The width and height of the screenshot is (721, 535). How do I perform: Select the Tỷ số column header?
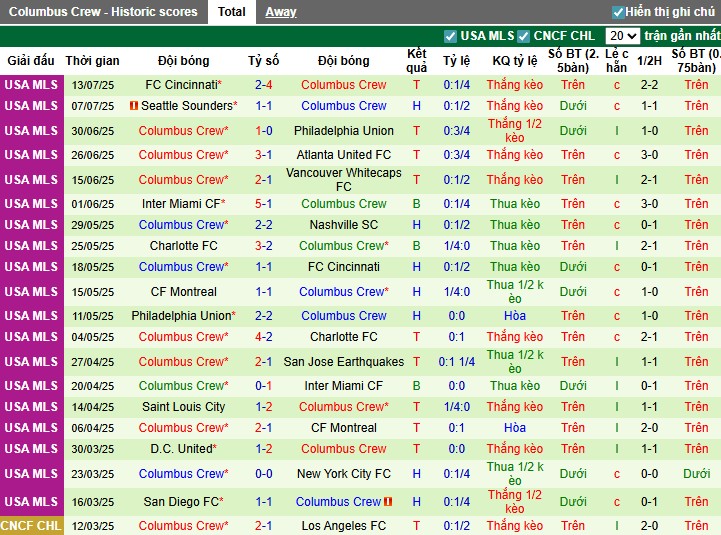point(263,61)
